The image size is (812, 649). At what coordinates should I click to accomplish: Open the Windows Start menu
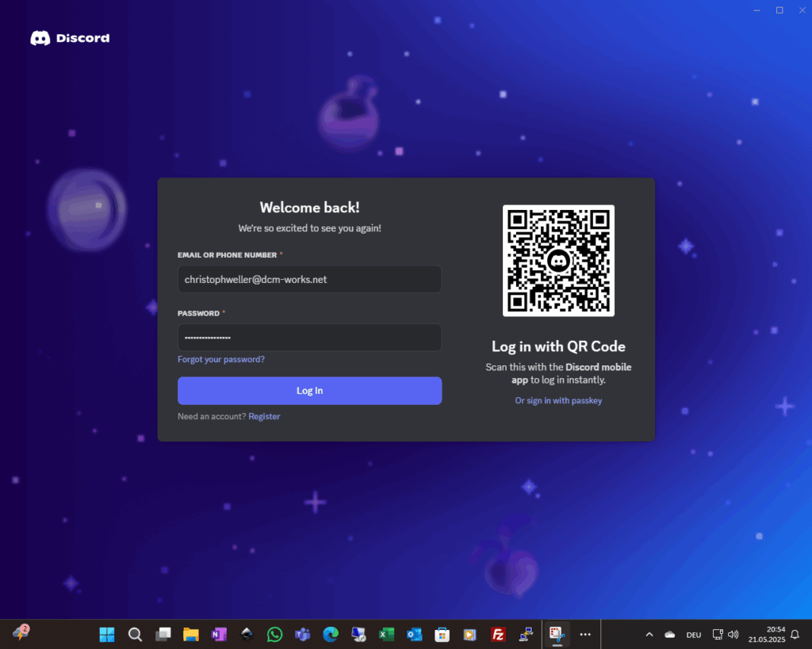(107, 635)
